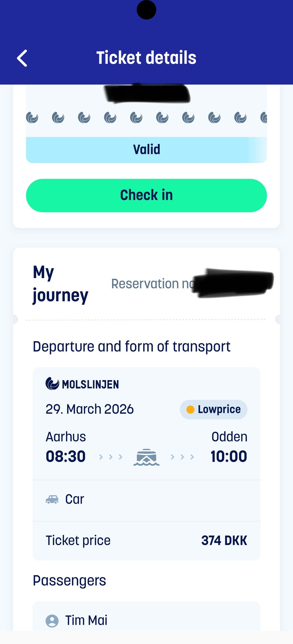The width and height of the screenshot is (293, 644).
Task: Tap the orange Lowprice dot
Action: [190, 410]
